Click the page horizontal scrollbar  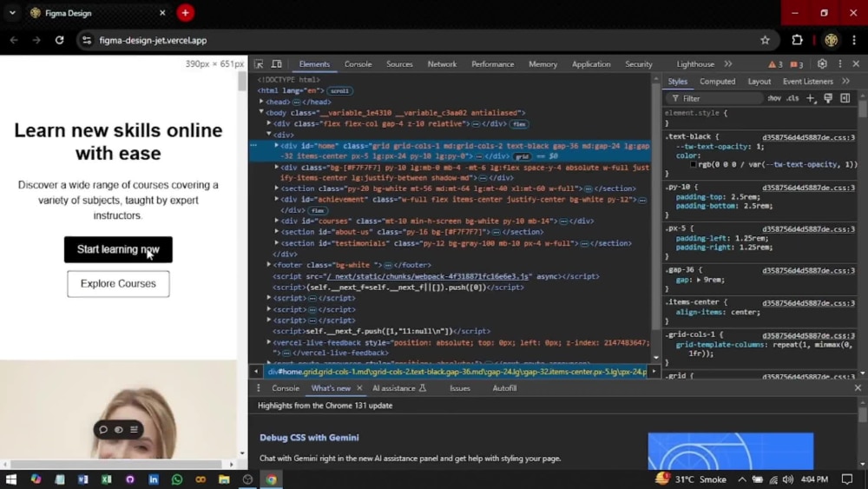tap(117, 464)
